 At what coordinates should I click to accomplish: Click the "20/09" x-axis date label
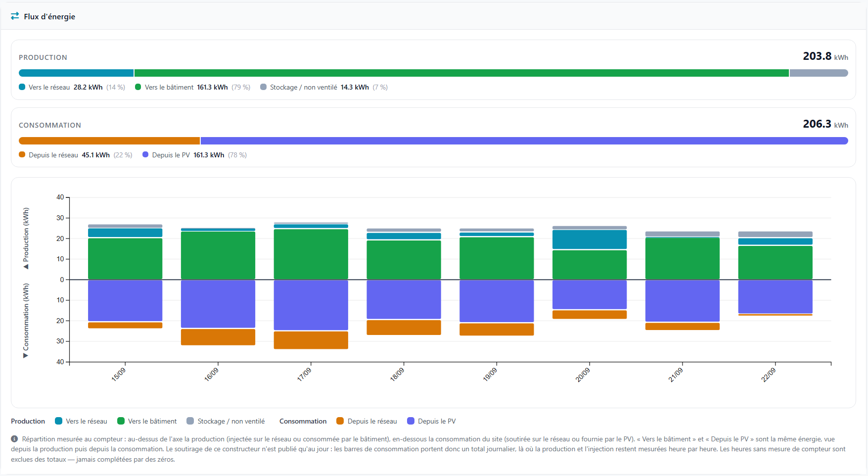click(583, 375)
